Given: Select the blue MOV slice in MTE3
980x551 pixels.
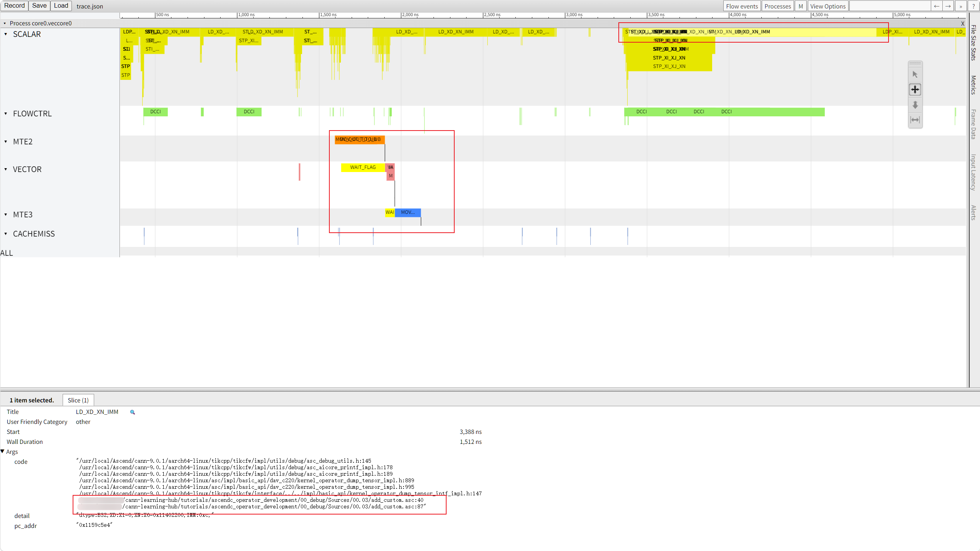Looking at the screenshot, I should (408, 212).
